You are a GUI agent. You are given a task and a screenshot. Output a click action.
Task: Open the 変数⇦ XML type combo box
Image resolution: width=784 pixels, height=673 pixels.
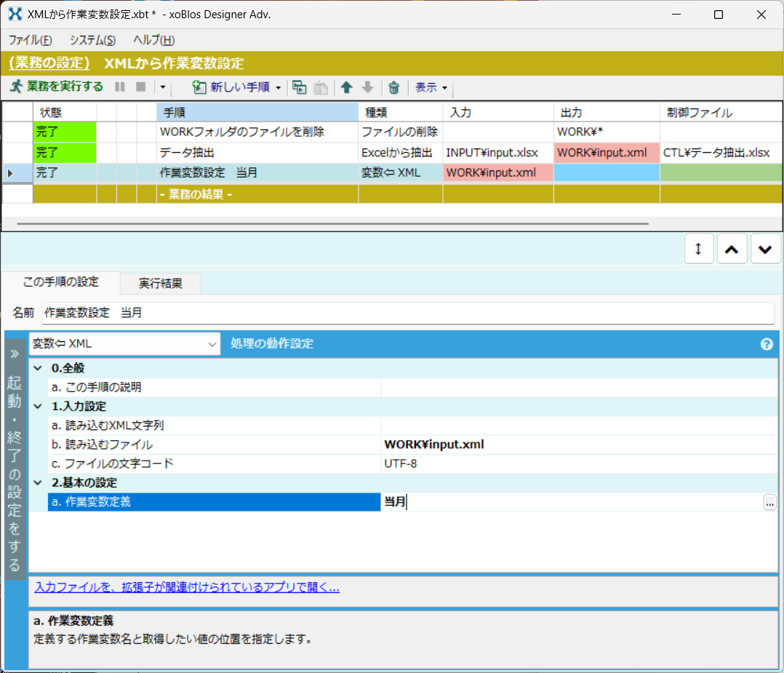pos(124,344)
